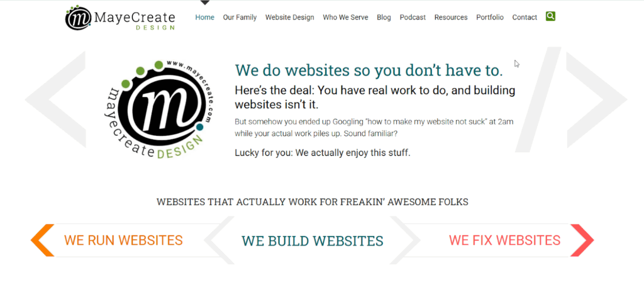The width and height of the screenshot is (644, 292).
Task: Click the dark triangle marker above Home
Action: click(x=205, y=3)
